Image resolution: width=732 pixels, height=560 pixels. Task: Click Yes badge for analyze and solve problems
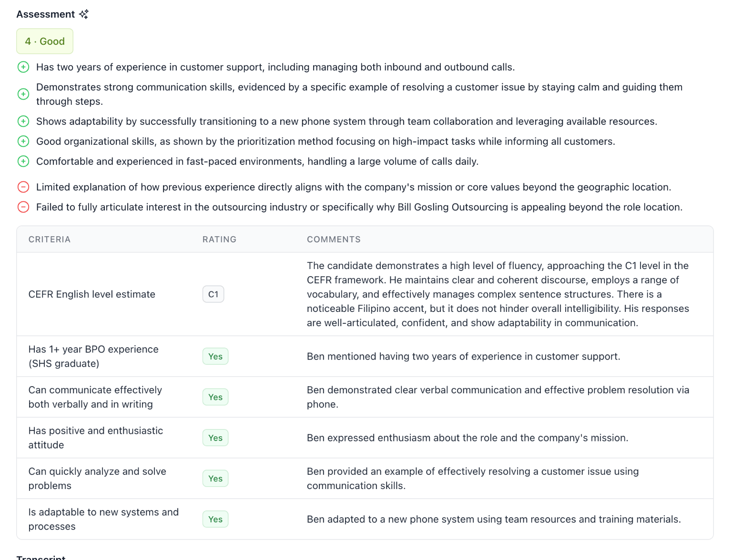(215, 479)
